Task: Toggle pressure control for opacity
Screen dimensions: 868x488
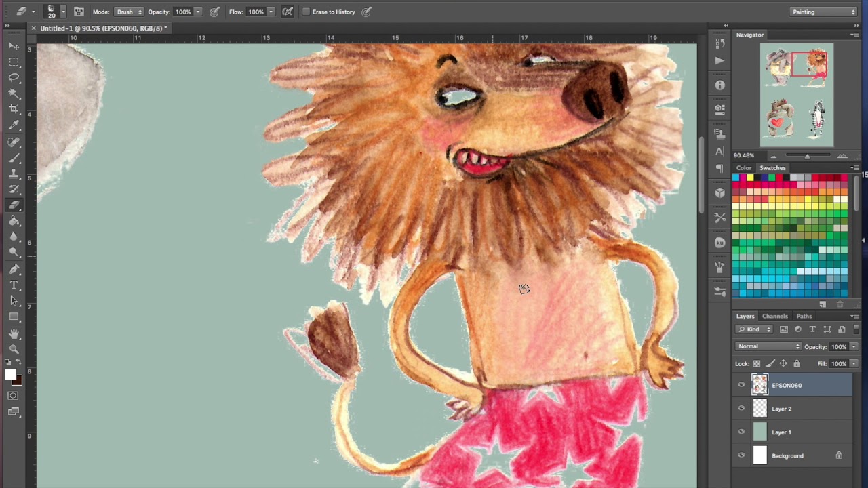Action: (215, 12)
